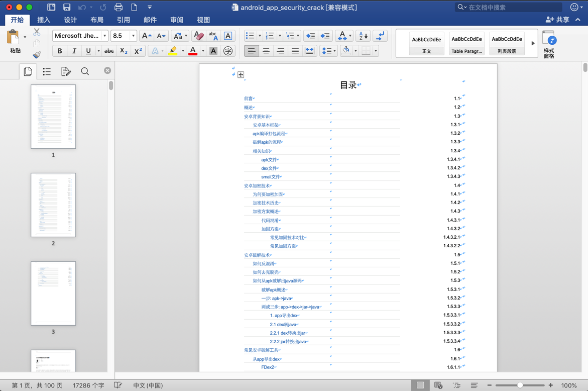
Task: Open the 常见安卓破解工具 contents entry
Action: tap(262, 350)
